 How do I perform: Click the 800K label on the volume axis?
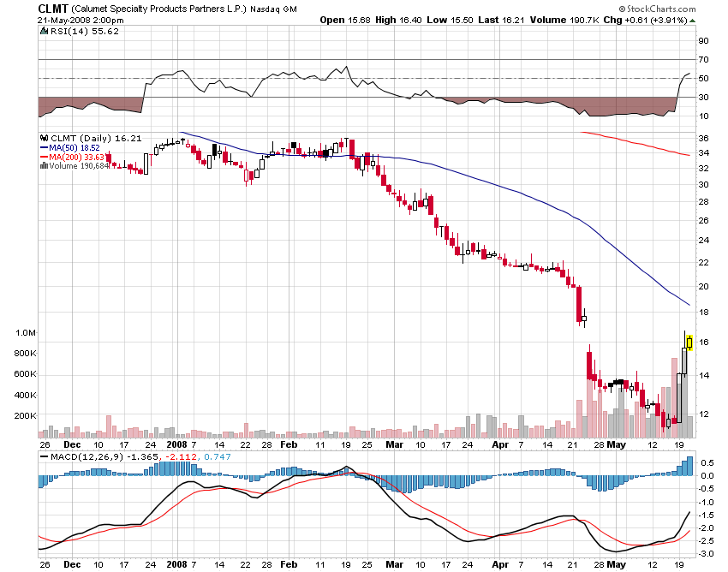tap(25, 354)
